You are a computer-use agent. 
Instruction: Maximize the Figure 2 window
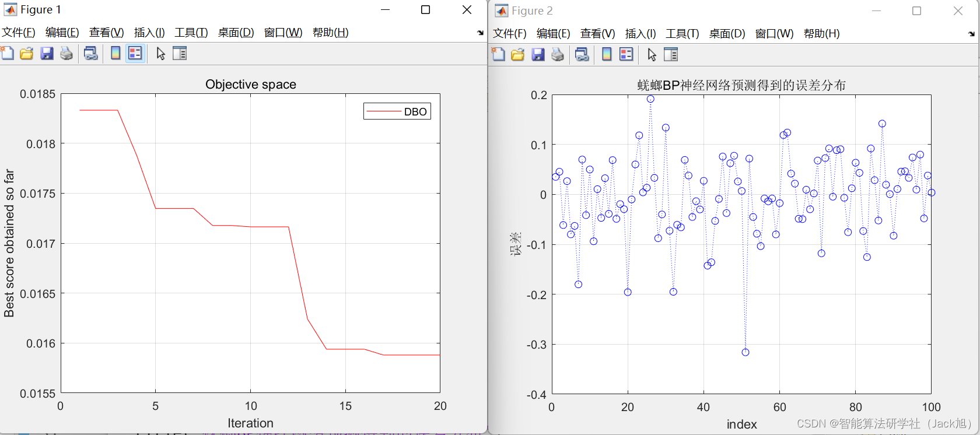pos(916,11)
